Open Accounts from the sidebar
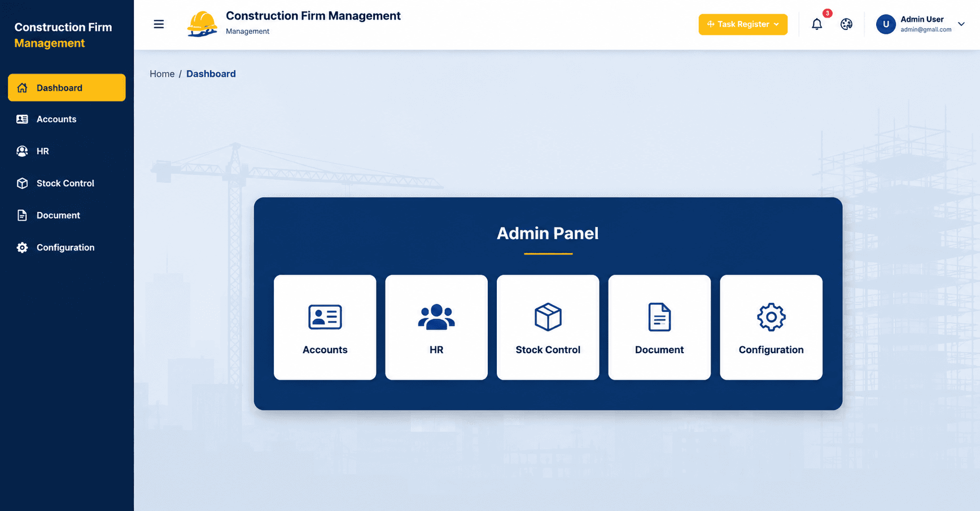 (67, 119)
